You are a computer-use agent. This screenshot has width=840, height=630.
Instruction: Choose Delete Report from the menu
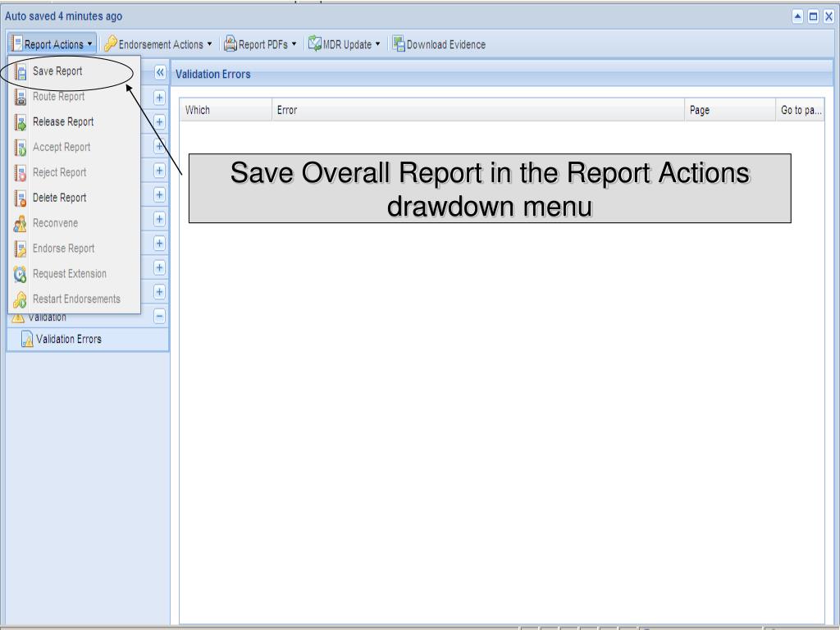pos(74,199)
